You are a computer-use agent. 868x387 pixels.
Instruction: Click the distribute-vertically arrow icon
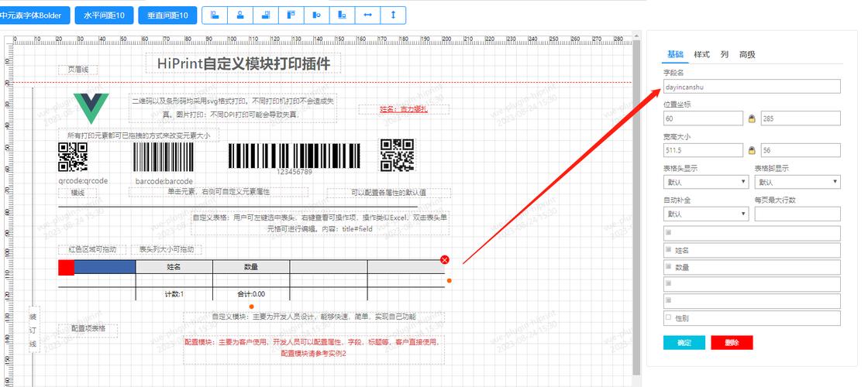point(393,15)
